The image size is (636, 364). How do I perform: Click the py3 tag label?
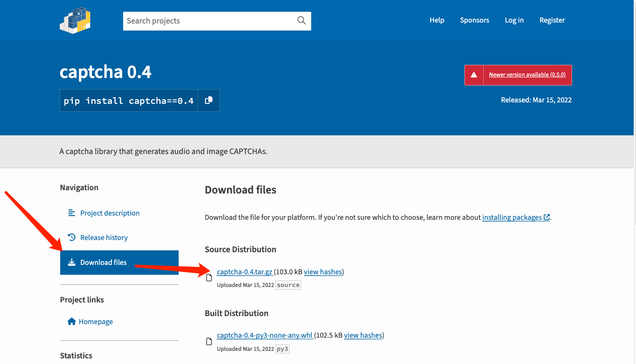[283, 349]
